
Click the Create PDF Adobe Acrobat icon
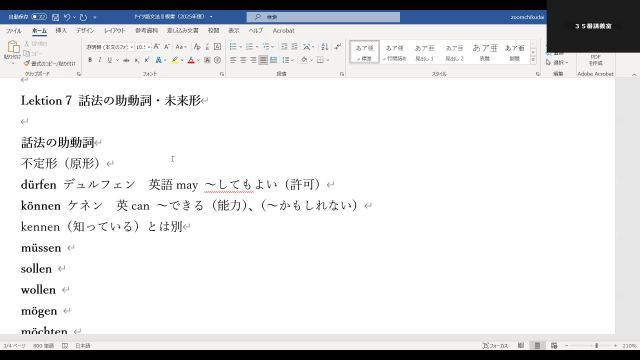[x=596, y=60]
